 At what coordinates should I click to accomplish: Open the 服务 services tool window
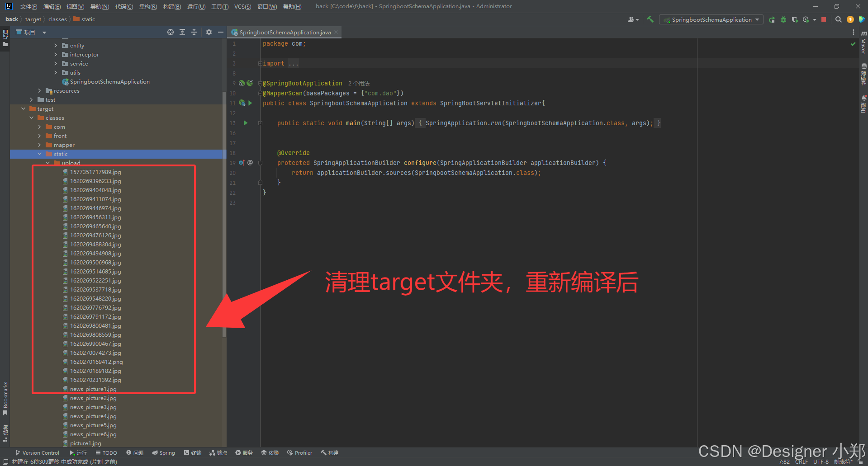(x=244, y=453)
